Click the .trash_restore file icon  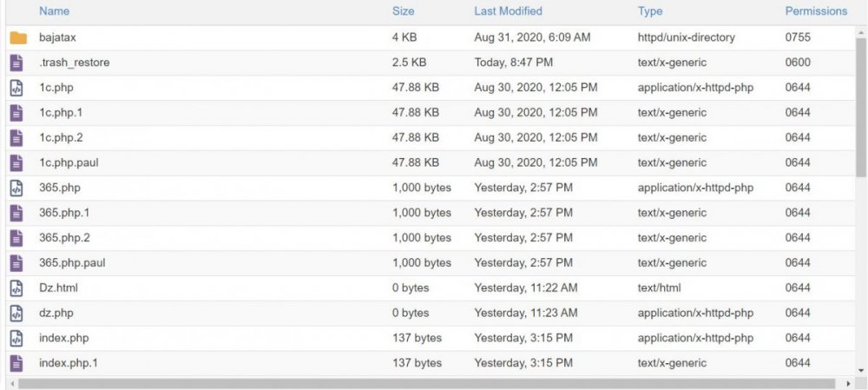[16, 63]
